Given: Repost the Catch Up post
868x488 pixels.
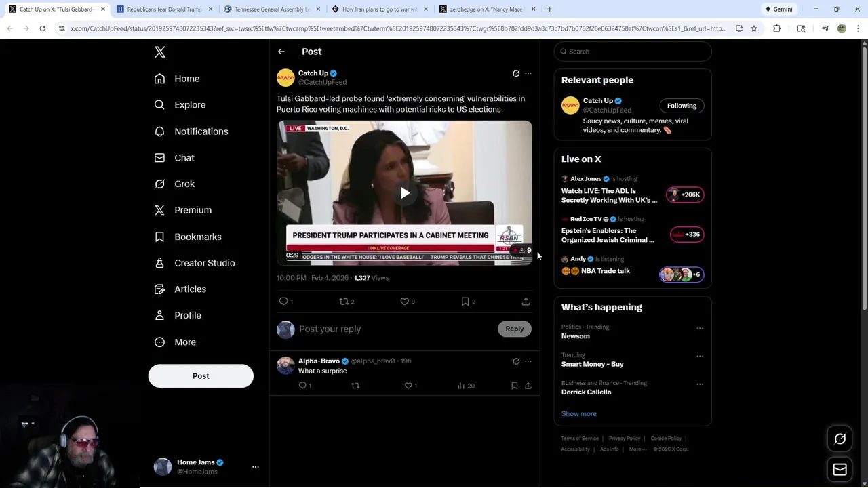Looking at the screenshot, I should 344,302.
